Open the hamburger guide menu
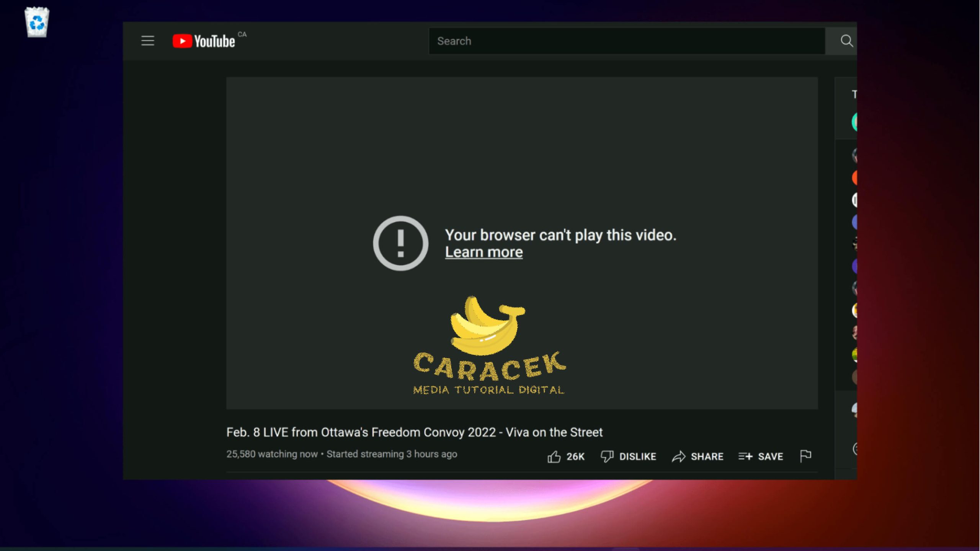The width and height of the screenshot is (980, 551). 147,41
